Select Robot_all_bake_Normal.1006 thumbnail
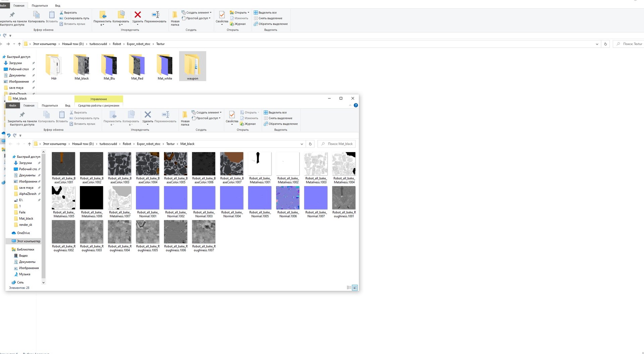Image resolution: width=644 pixels, height=354 pixels. [288, 202]
